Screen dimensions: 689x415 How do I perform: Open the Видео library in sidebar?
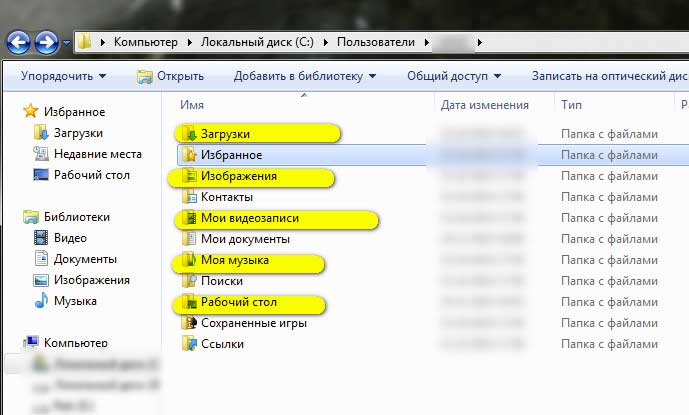[69, 238]
